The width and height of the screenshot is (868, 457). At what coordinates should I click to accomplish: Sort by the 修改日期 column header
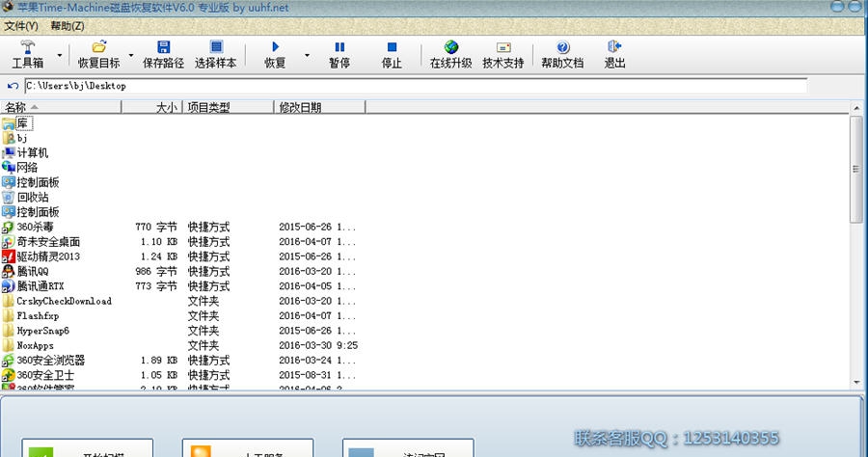(x=319, y=107)
